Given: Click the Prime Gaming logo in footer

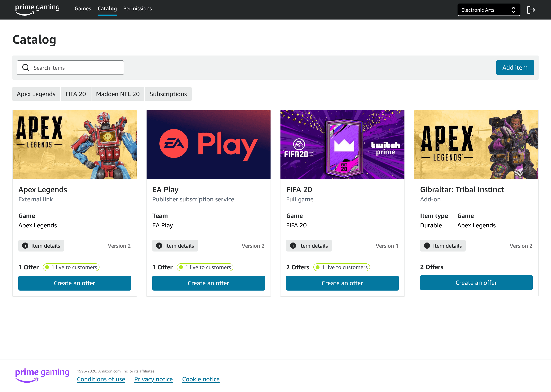Looking at the screenshot, I should coord(42,375).
